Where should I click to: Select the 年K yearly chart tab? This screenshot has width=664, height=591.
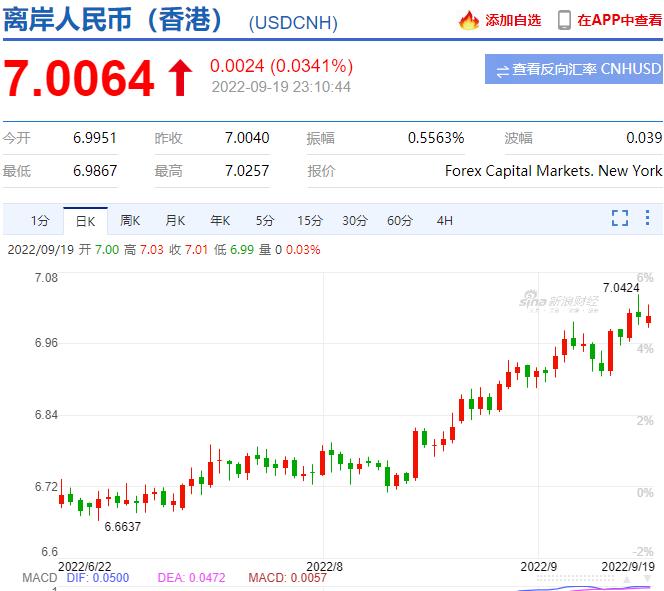point(220,220)
